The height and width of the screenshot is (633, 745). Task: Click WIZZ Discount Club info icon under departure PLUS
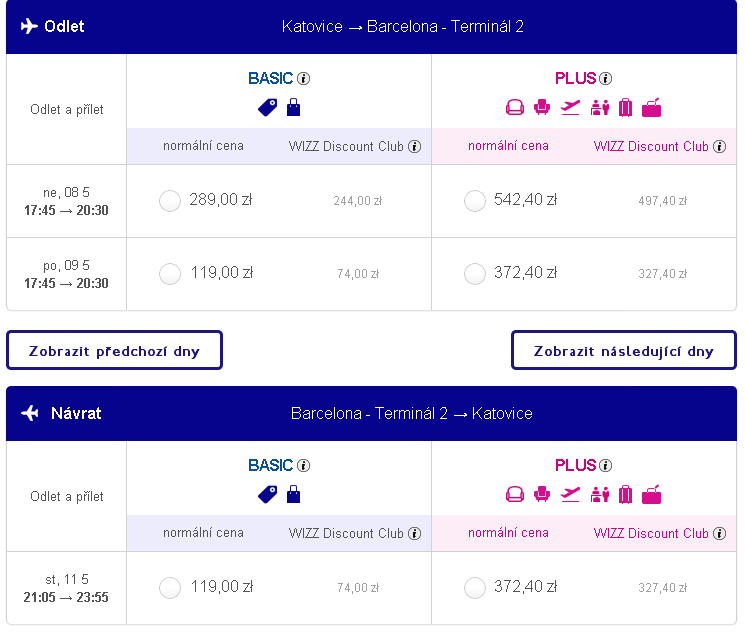719,146
